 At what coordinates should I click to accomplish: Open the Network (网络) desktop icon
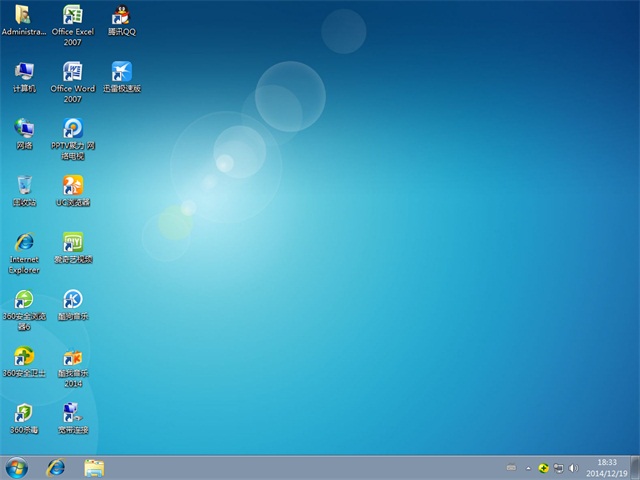click(24, 129)
